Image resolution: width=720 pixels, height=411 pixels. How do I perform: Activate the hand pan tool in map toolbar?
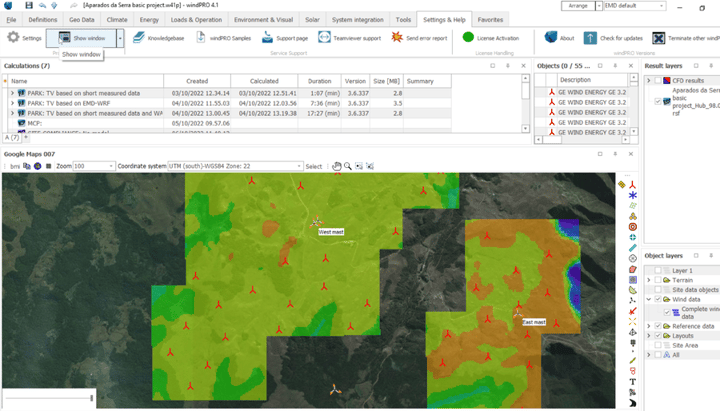coord(337,166)
